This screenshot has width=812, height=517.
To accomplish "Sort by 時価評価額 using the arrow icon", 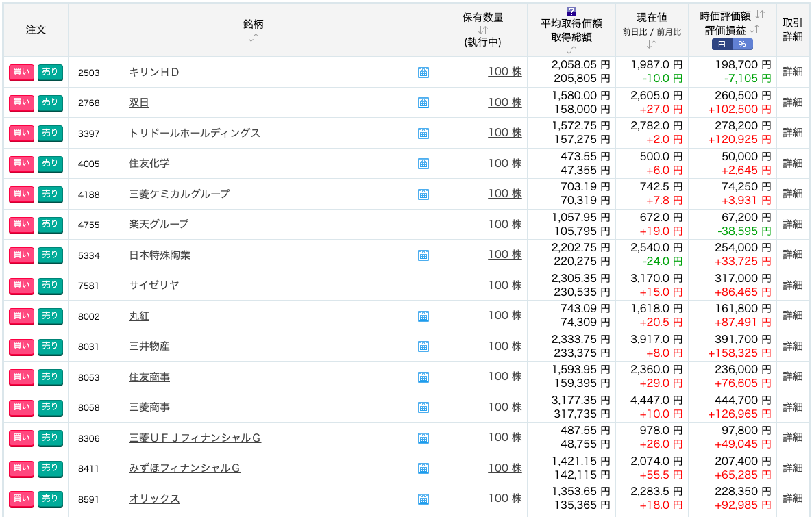I will [760, 14].
